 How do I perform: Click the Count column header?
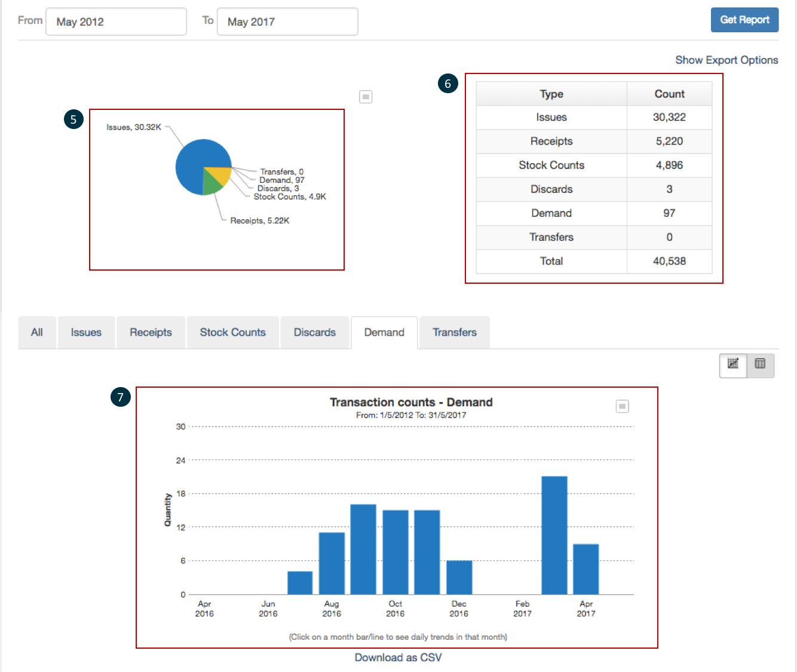pos(669,94)
